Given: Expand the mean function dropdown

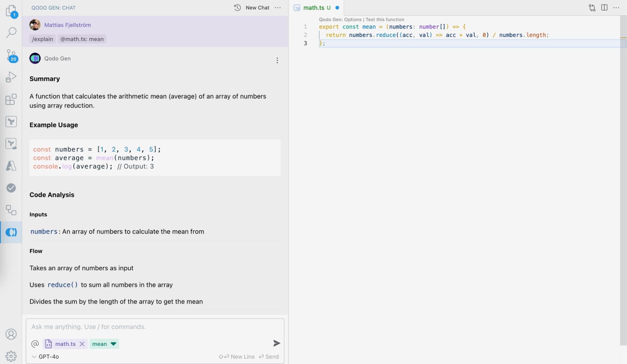Looking at the screenshot, I should (114, 344).
